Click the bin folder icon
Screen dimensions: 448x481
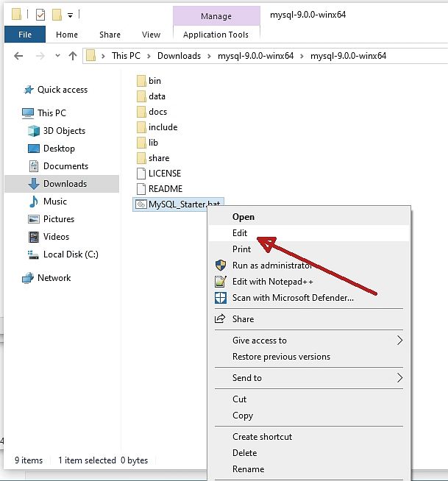coord(141,81)
